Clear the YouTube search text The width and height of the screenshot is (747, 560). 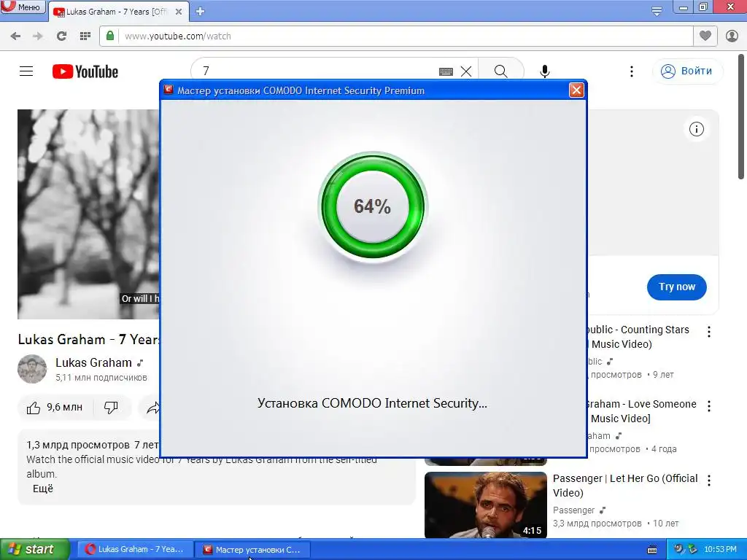point(466,71)
